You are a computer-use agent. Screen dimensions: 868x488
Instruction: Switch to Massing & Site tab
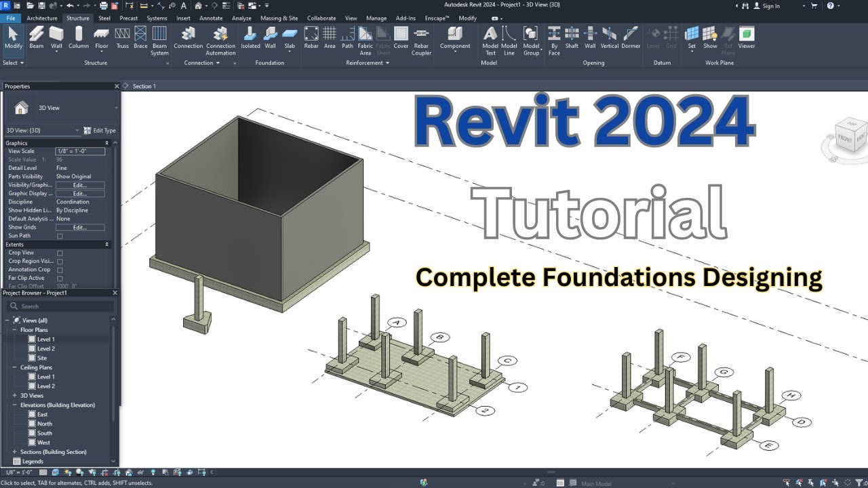tap(279, 18)
